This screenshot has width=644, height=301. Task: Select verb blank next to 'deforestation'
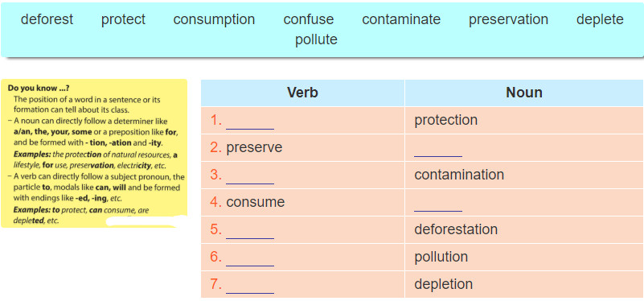250,231
